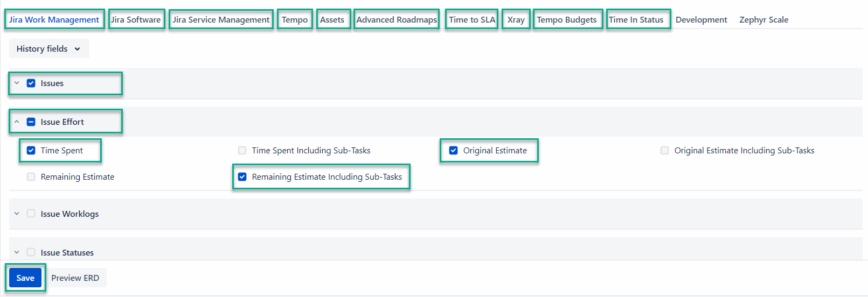The width and height of the screenshot is (868, 297).
Task: Select all fields in Issue Effort
Action: point(31,122)
